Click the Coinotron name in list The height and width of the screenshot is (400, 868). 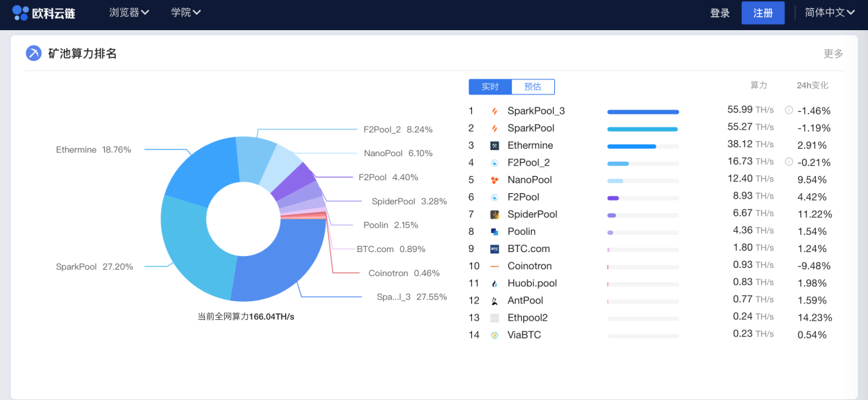tap(530, 266)
